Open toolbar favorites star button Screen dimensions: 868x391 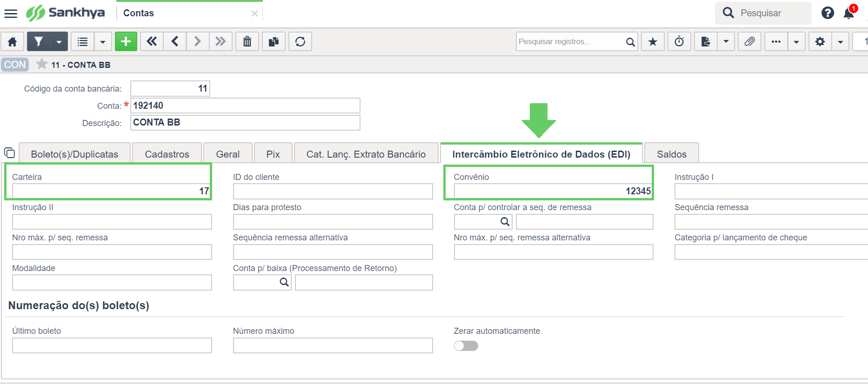(x=653, y=41)
